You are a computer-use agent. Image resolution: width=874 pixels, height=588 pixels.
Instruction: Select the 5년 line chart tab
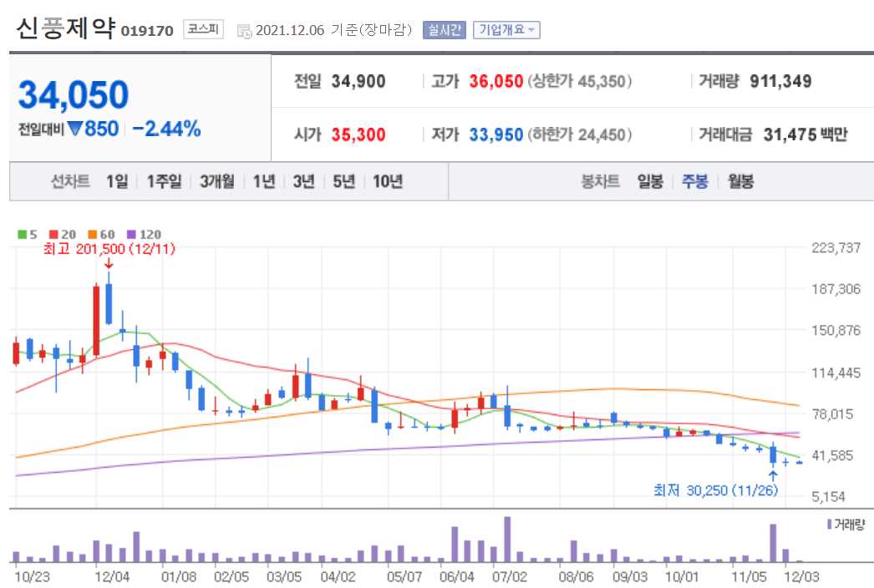coord(344,181)
